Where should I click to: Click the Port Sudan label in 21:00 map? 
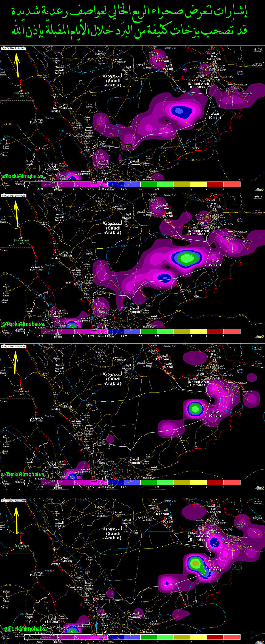(37, 122)
